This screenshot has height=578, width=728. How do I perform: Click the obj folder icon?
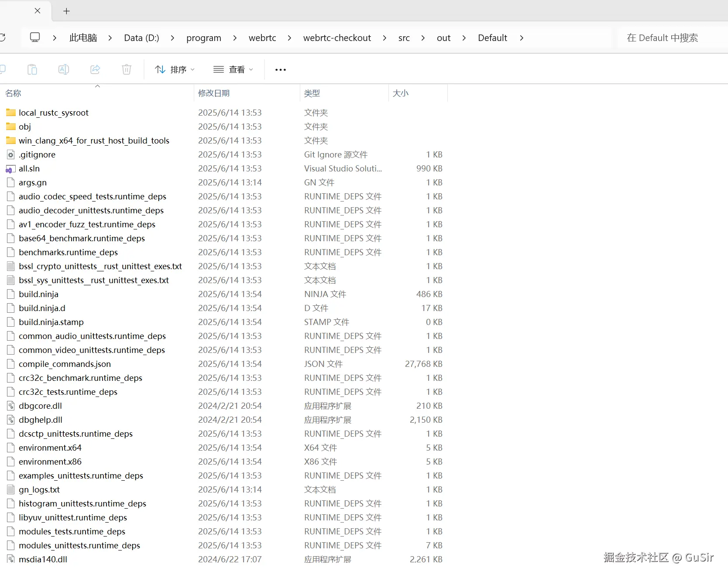(x=11, y=127)
